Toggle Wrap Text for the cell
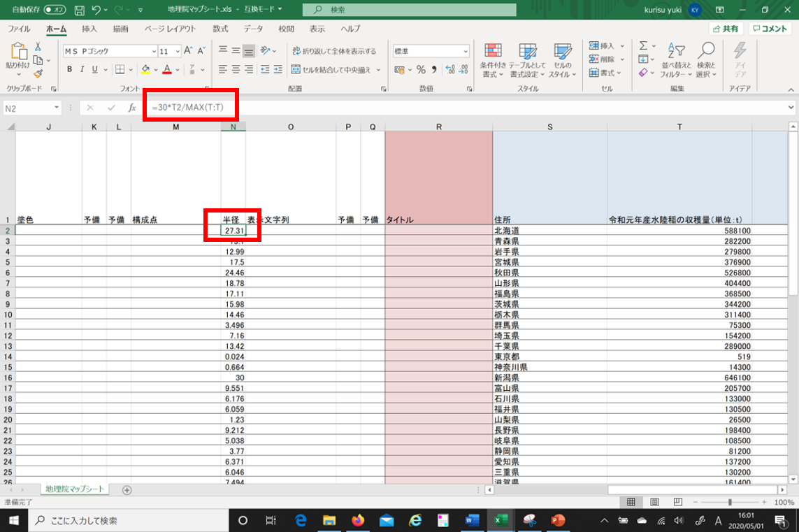The width and height of the screenshot is (799, 532). tap(334, 51)
